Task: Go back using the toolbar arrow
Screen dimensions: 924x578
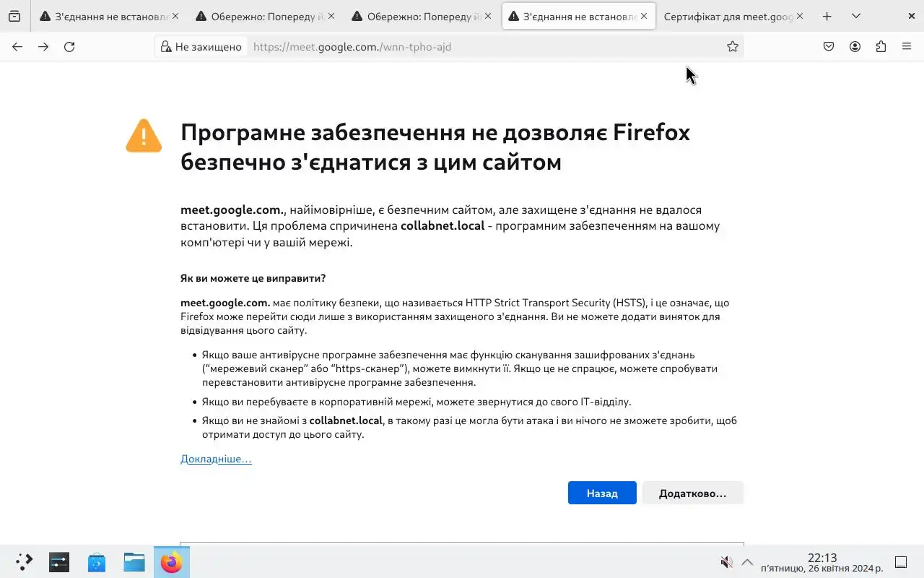Action: [x=17, y=47]
